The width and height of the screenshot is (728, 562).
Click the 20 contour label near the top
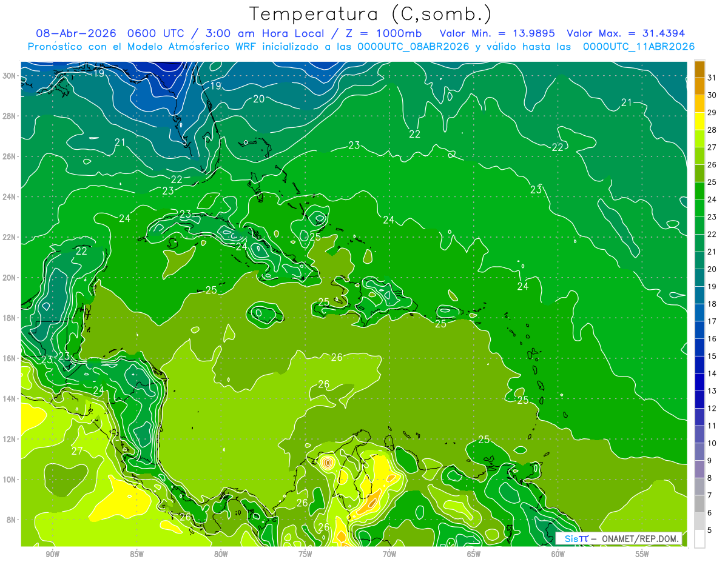pyautogui.click(x=259, y=99)
